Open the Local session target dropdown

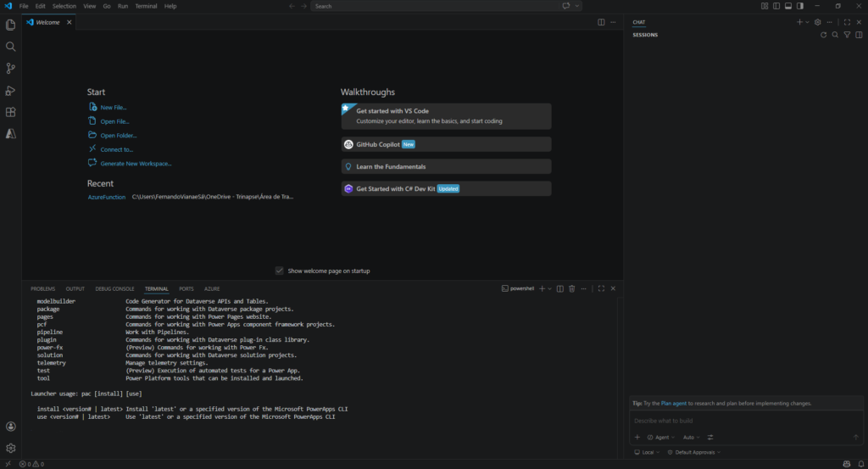click(x=647, y=452)
